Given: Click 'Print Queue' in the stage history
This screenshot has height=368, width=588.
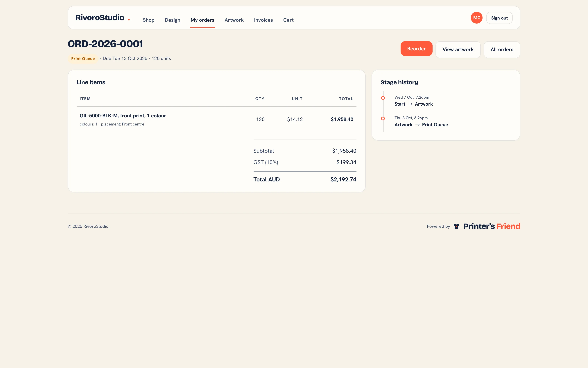Looking at the screenshot, I should click(435, 125).
